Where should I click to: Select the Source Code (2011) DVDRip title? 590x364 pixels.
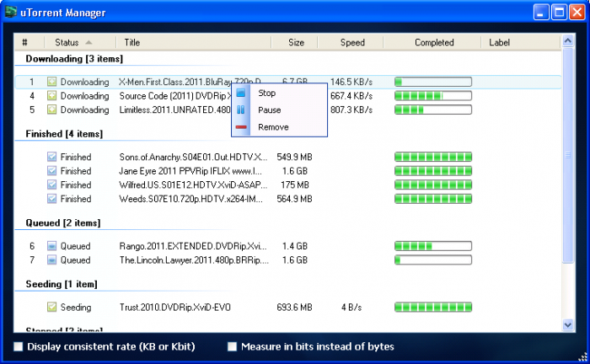(175, 96)
